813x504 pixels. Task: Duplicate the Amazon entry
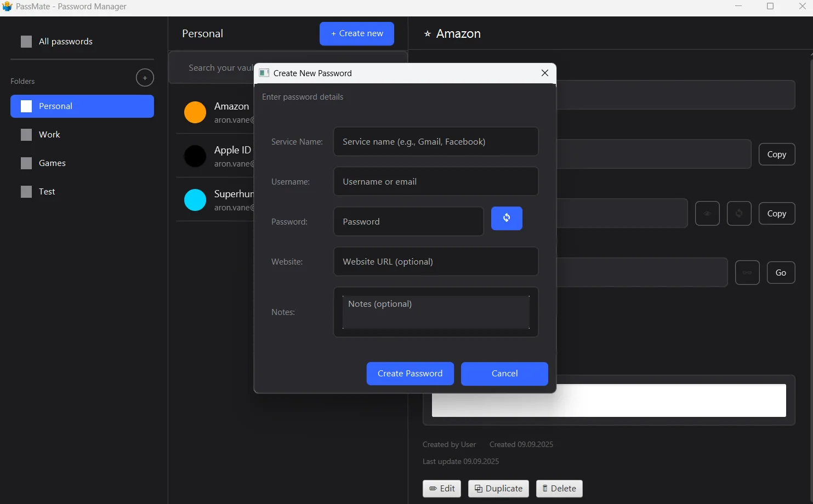coord(498,489)
